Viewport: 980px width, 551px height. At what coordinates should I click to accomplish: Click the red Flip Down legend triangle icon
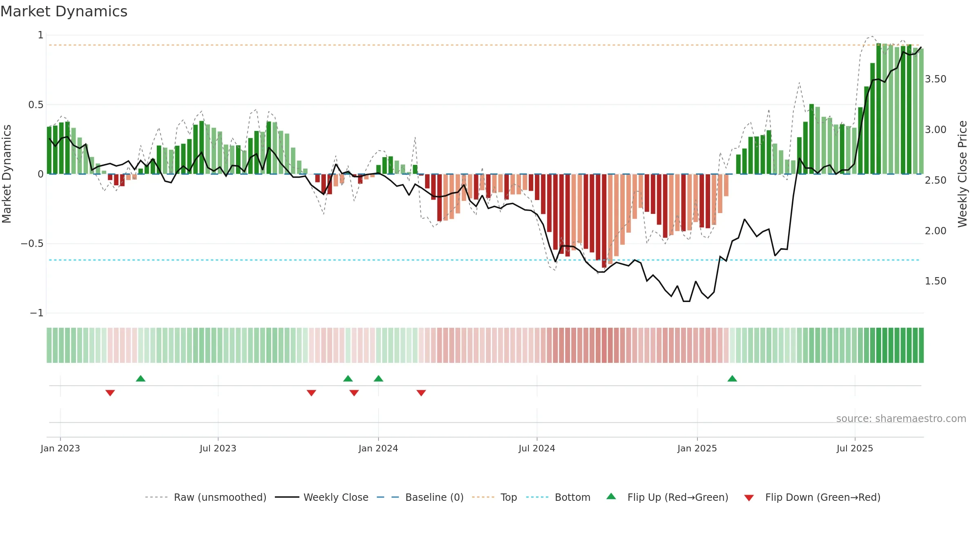(749, 498)
